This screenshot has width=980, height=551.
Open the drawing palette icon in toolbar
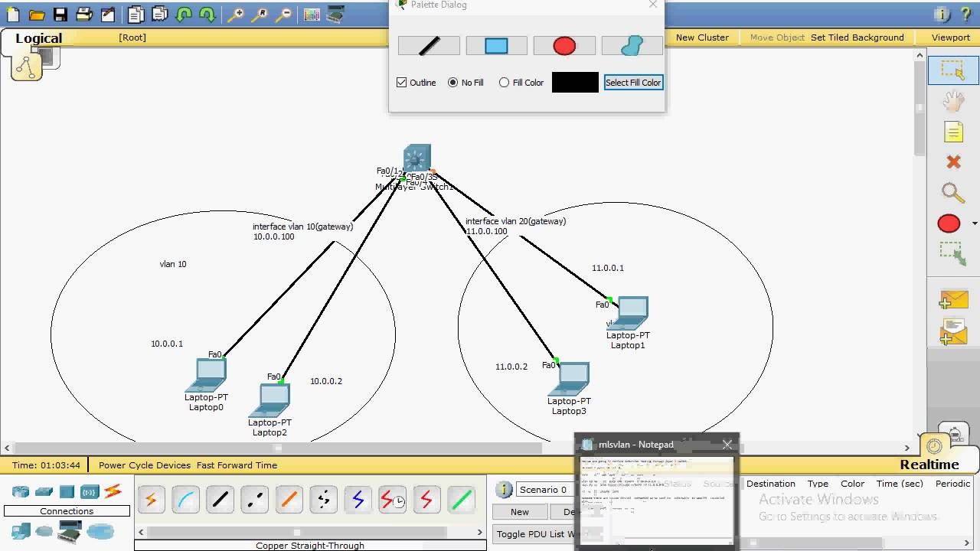click(312, 14)
